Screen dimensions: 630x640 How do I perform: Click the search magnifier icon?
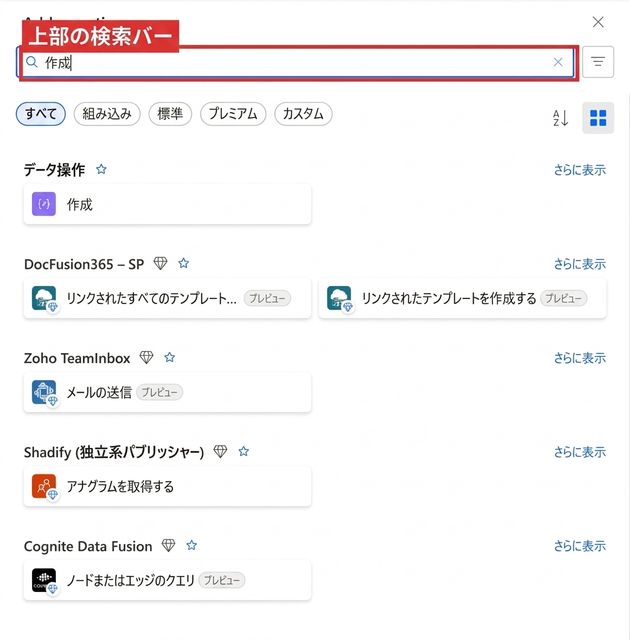[31, 62]
